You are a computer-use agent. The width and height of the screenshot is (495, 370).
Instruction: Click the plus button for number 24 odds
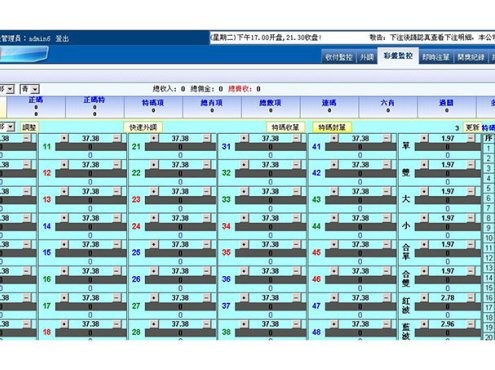pyautogui.click(x=154, y=218)
